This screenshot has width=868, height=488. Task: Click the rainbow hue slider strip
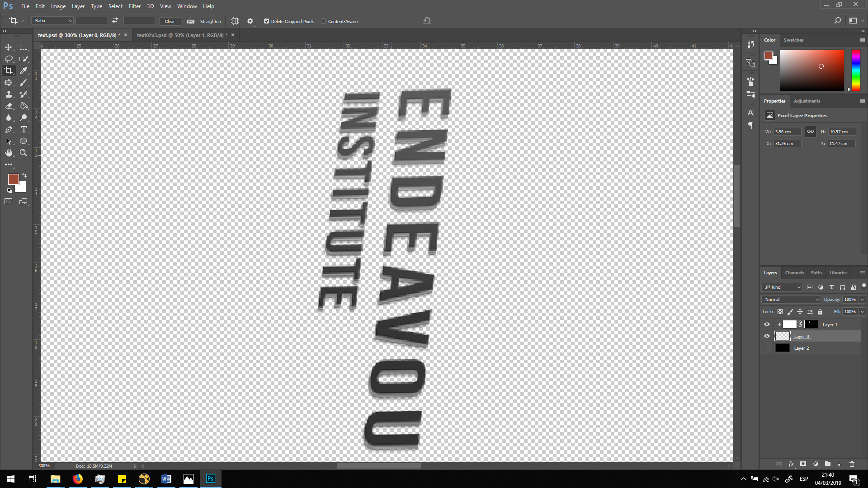pyautogui.click(x=856, y=70)
